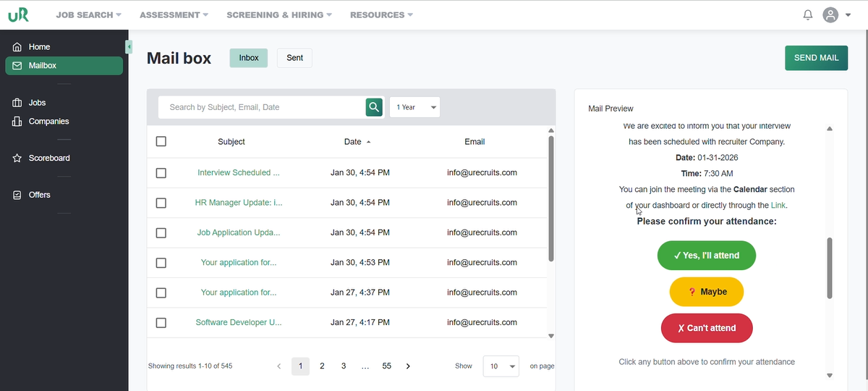Check the box for Interview Scheduled email

(x=161, y=173)
